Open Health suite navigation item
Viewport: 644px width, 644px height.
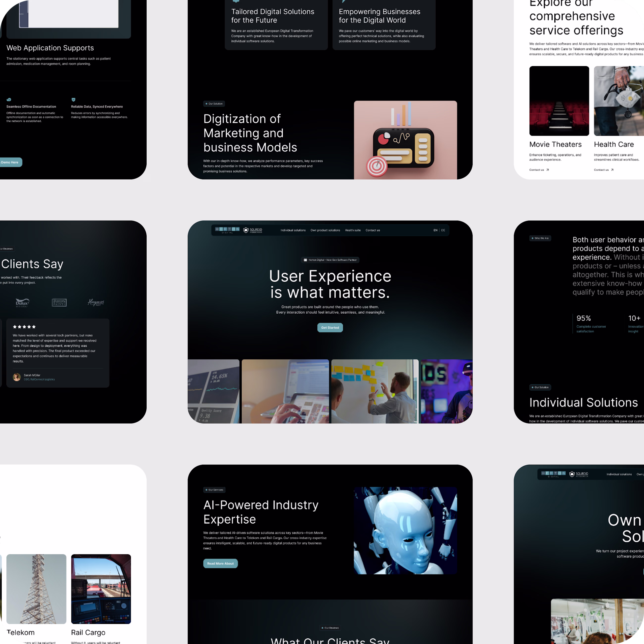(x=353, y=230)
